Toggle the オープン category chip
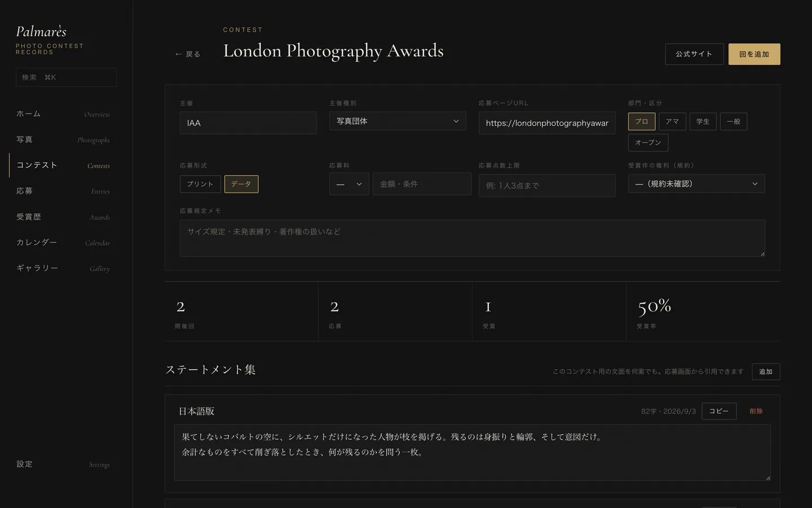 [648, 143]
